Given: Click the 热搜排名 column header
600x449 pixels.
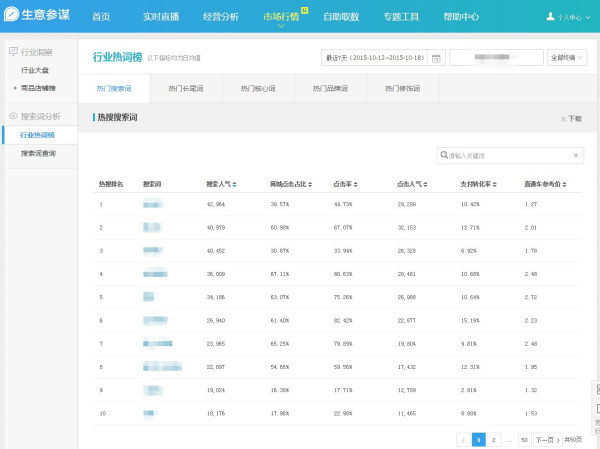Looking at the screenshot, I should (111, 184).
